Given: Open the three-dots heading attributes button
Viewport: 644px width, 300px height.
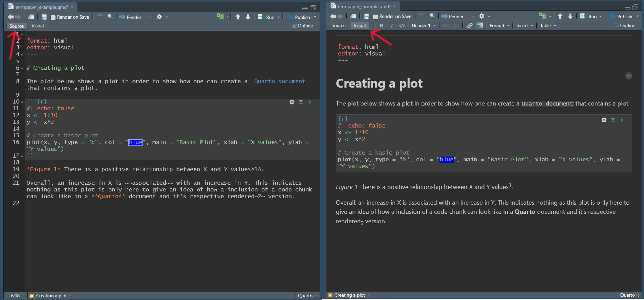Looking at the screenshot, I should (629, 76).
